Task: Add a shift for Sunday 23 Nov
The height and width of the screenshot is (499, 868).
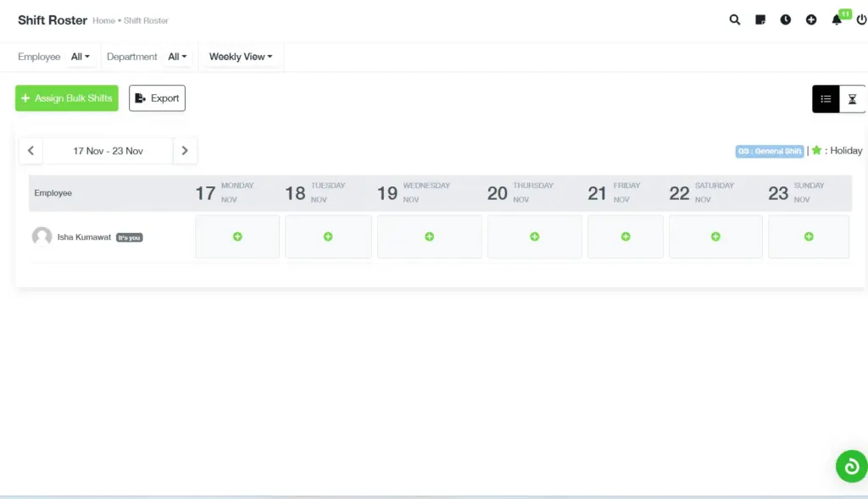Action: pos(808,236)
